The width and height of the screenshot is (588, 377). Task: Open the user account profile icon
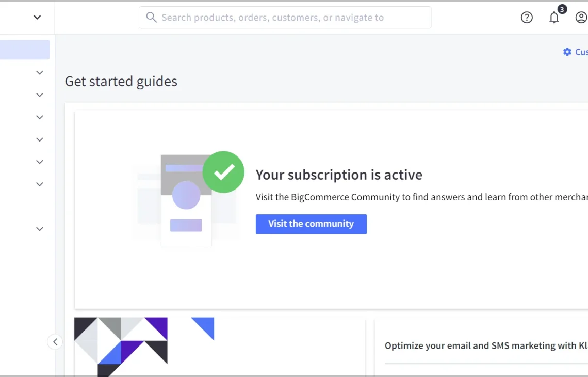click(581, 17)
